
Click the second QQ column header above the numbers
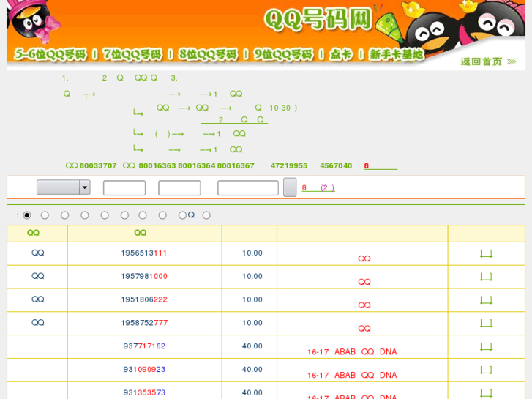coord(140,233)
